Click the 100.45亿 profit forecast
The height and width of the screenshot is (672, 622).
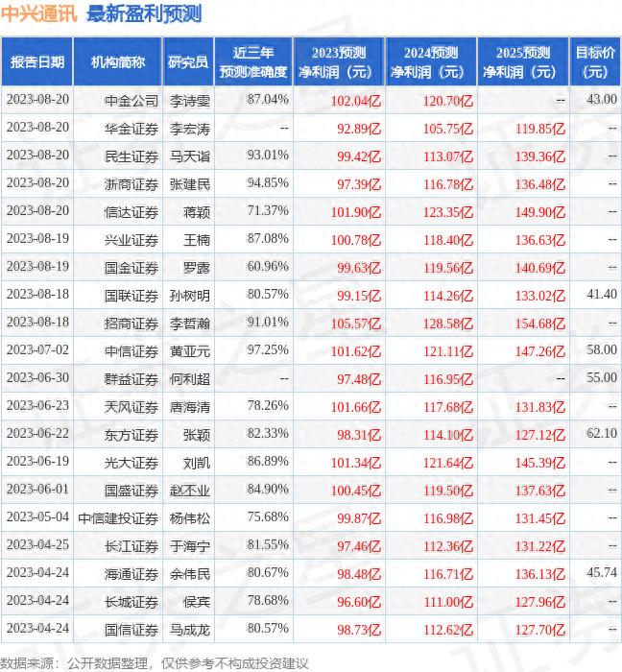tap(356, 491)
